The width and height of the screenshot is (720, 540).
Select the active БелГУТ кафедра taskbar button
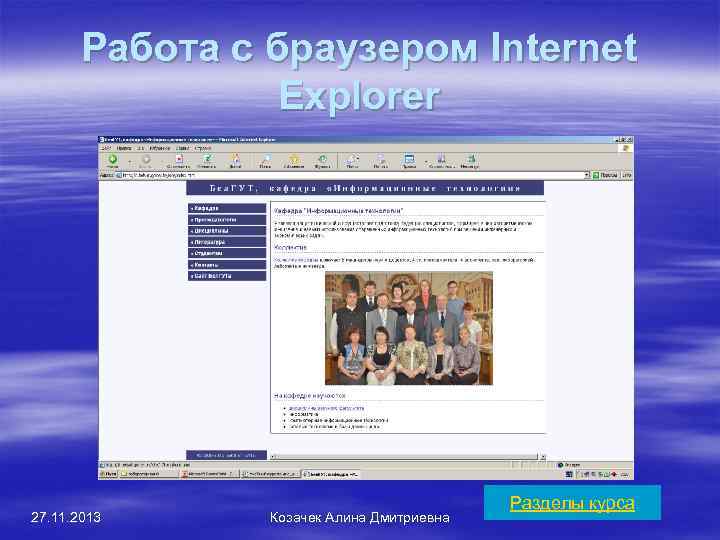pyautogui.click(x=331, y=474)
